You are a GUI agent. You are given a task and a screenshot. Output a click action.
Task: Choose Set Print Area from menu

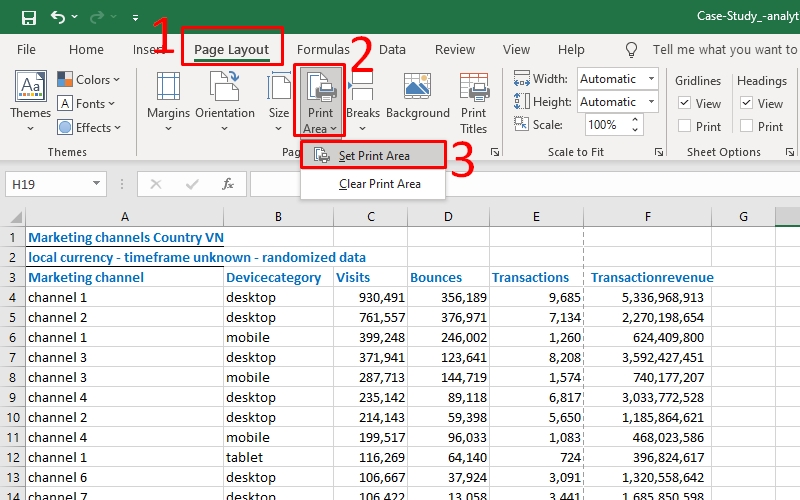click(x=373, y=156)
